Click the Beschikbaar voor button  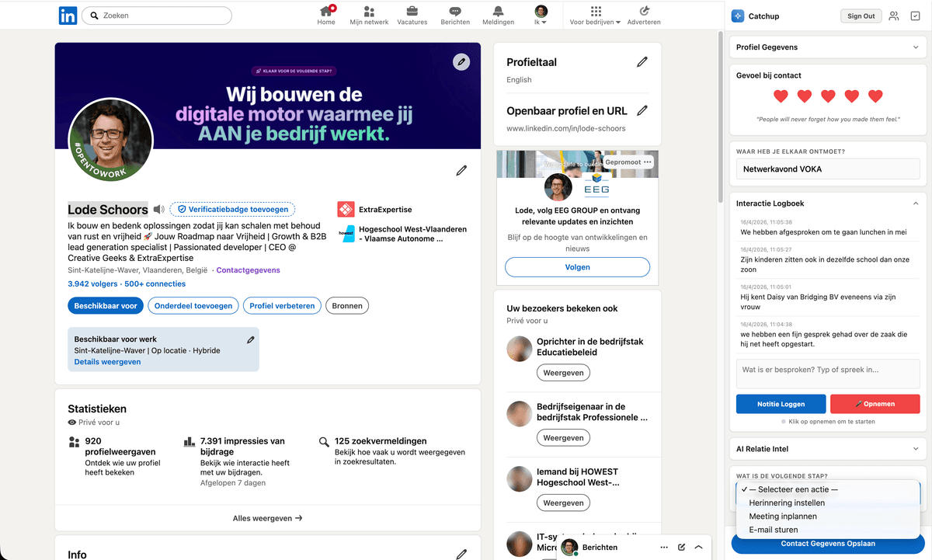coord(106,306)
